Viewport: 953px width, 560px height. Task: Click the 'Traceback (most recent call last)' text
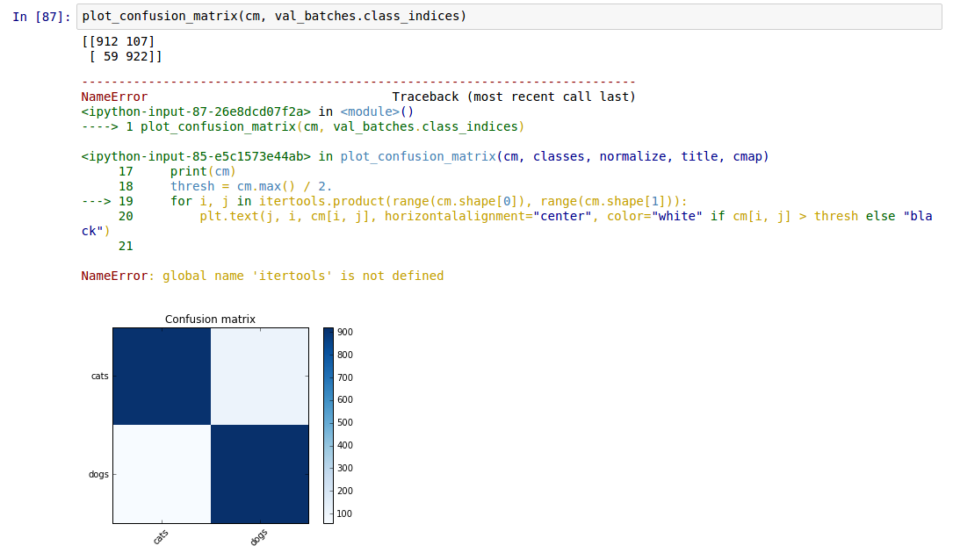(x=513, y=97)
